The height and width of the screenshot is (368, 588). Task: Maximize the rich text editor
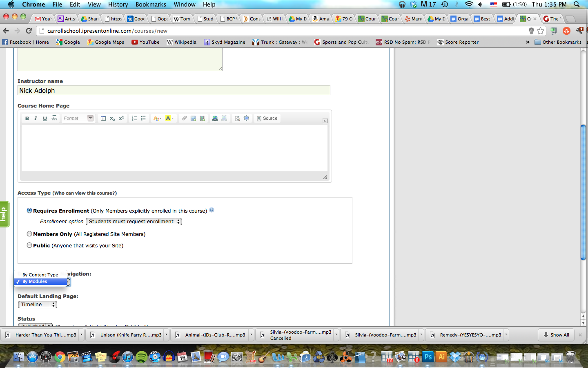246,118
